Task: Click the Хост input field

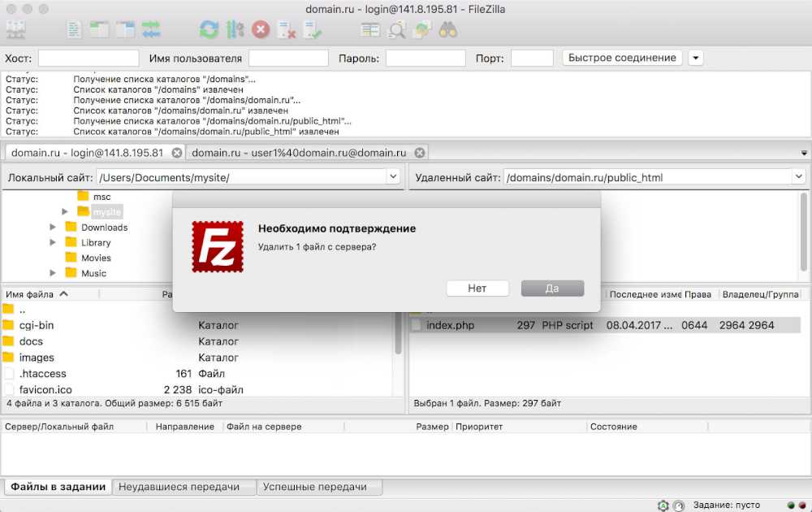Action: (89, 59)
